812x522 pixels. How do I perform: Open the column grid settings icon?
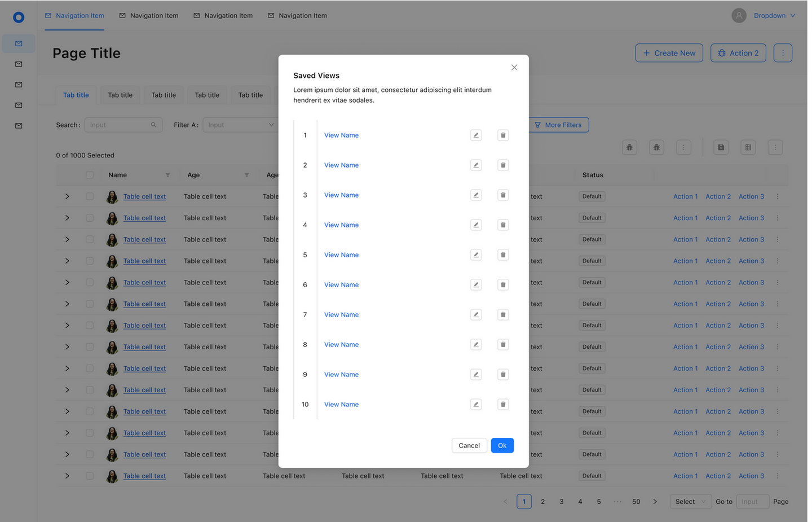coord(748,148)
